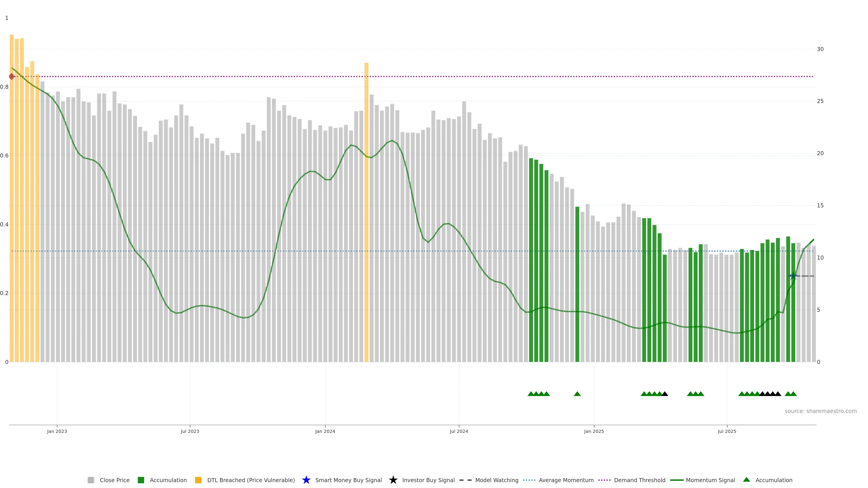Click the green Accumulation triangle legend icon

746,480
